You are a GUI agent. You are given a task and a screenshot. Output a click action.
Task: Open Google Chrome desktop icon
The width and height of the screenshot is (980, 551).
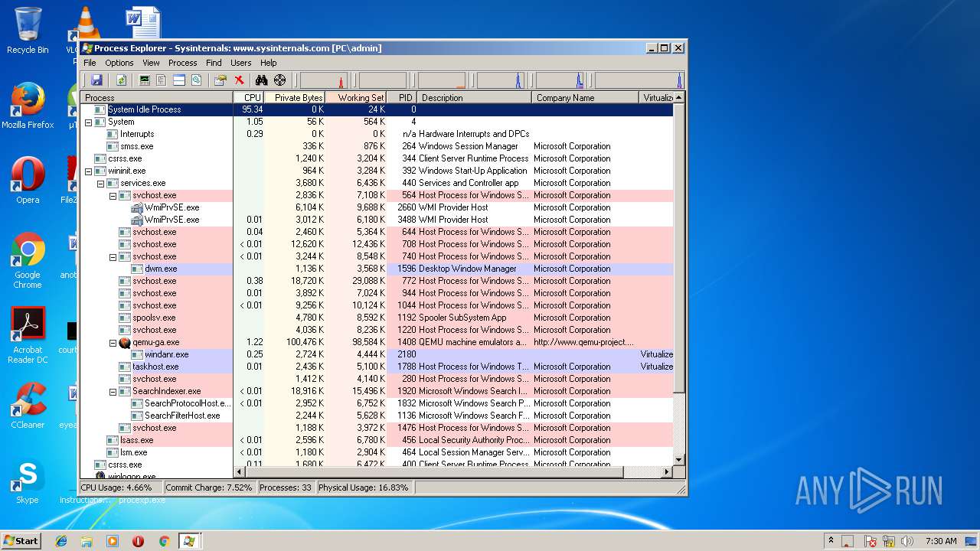click(x=28, y=261)
